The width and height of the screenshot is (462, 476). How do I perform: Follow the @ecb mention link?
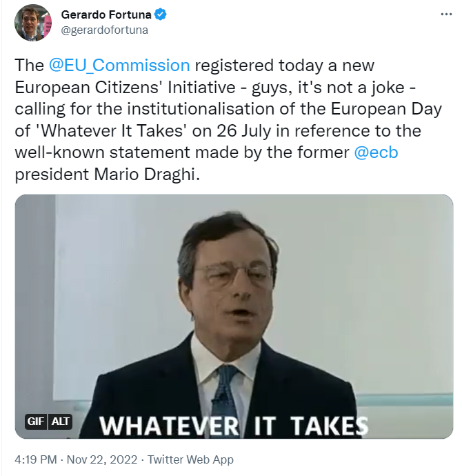tap(376, 152)
